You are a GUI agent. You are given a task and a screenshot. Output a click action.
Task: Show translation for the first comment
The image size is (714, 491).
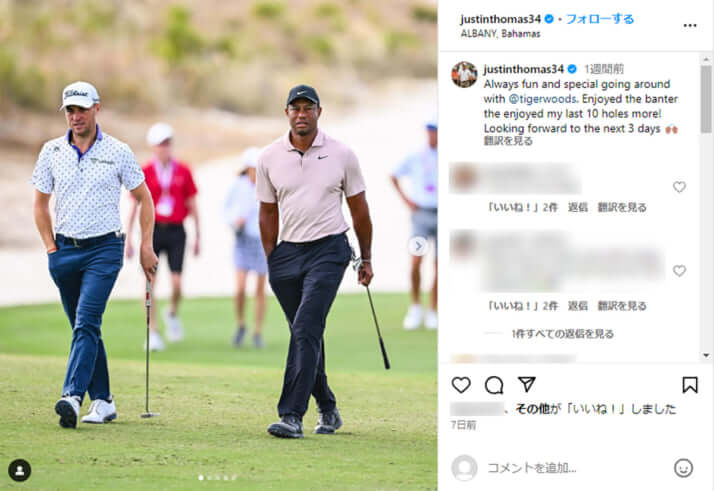[622, 207]
